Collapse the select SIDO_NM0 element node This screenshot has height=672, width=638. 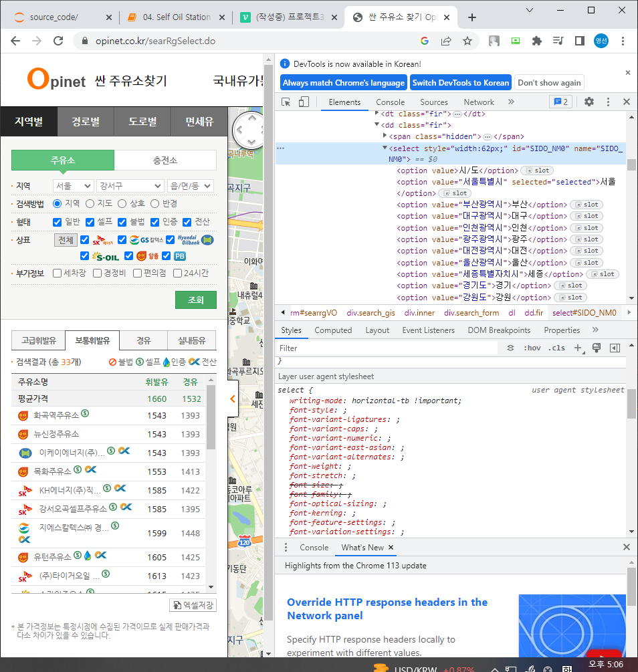[x=385, y=148]
